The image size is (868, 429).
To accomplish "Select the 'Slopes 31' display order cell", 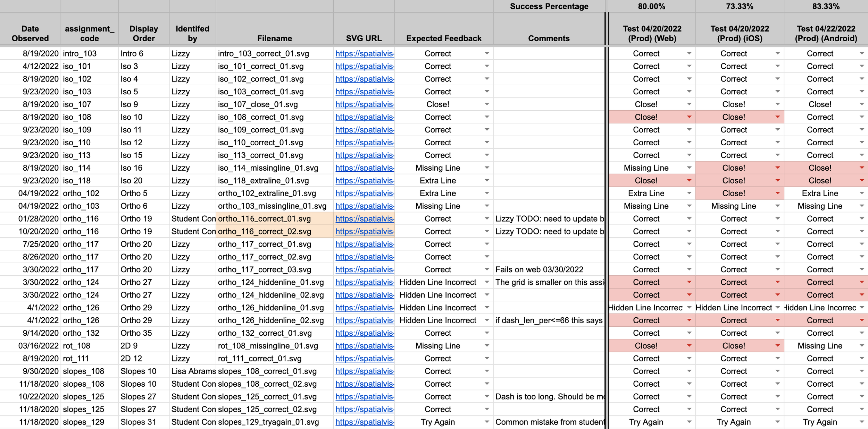I will pos(144,422).
